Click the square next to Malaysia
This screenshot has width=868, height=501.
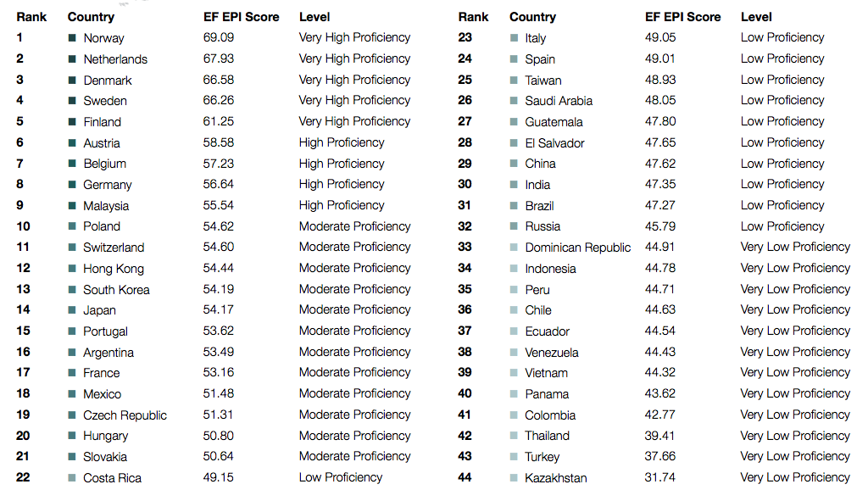click(72, 206)
